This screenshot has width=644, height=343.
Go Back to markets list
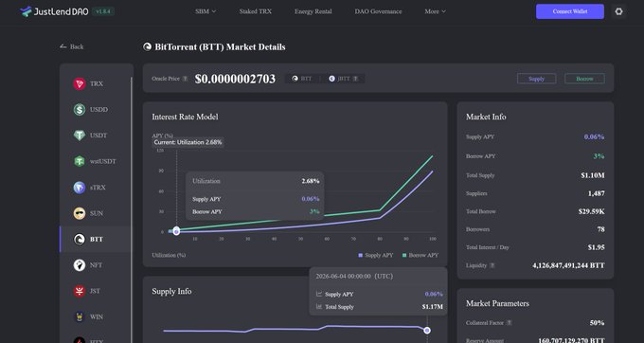point(71,46)
